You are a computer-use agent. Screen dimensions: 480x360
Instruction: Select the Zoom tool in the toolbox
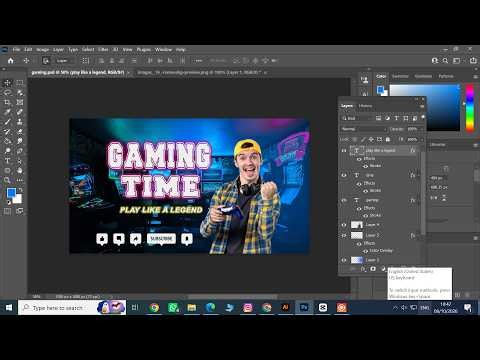(x=8, y=180)
